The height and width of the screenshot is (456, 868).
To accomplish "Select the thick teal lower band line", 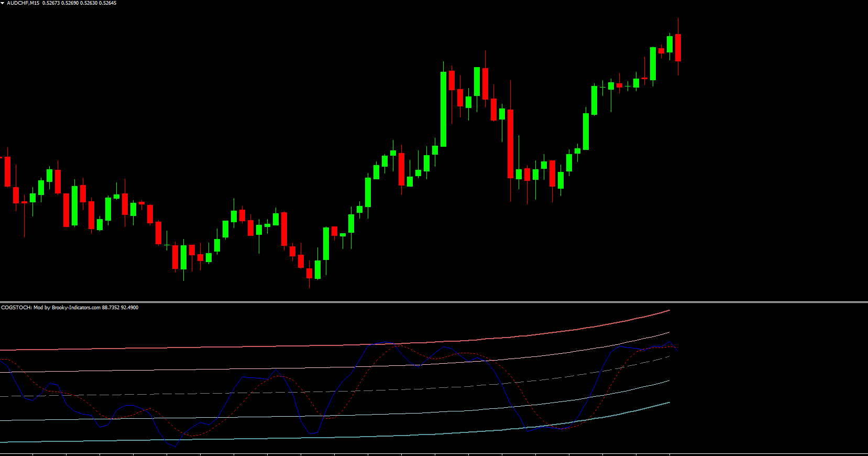I will tap(210, 439).
